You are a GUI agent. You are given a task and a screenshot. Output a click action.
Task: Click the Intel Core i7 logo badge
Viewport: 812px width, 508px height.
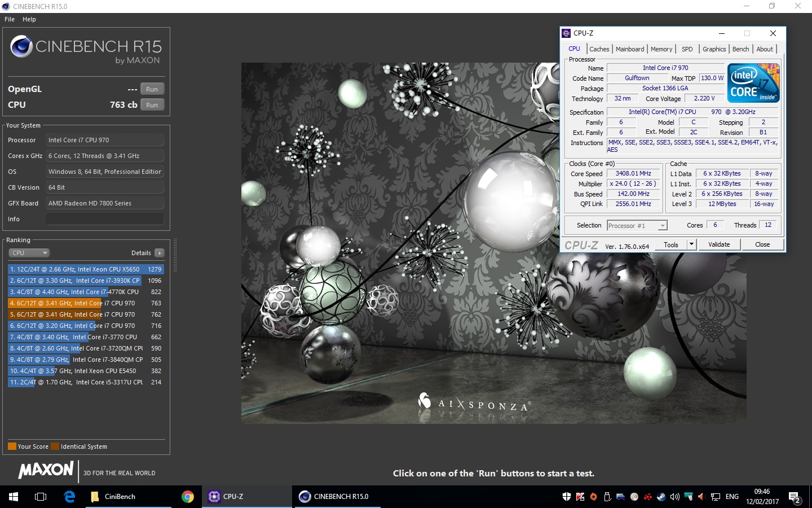tap(753, 83)
